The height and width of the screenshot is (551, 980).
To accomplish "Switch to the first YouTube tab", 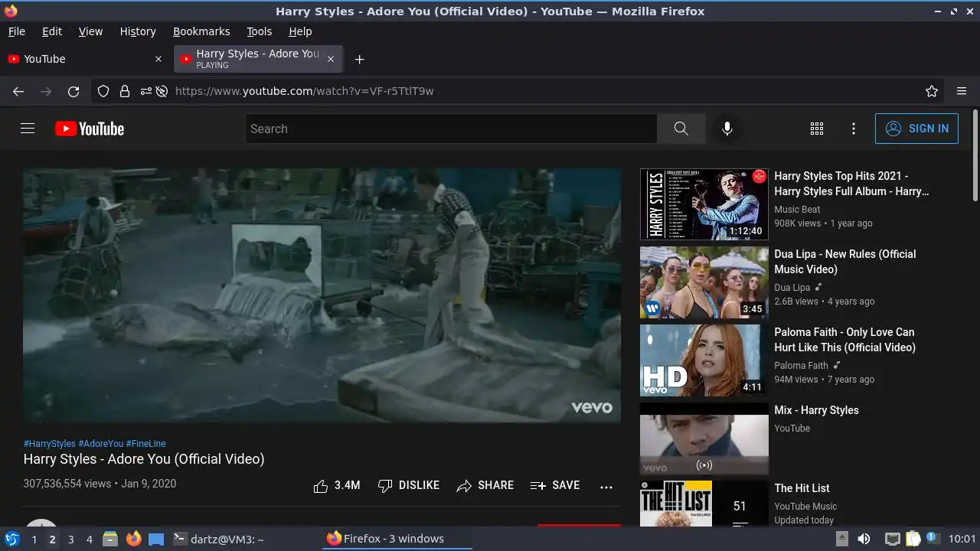I will tap(86, 59).
